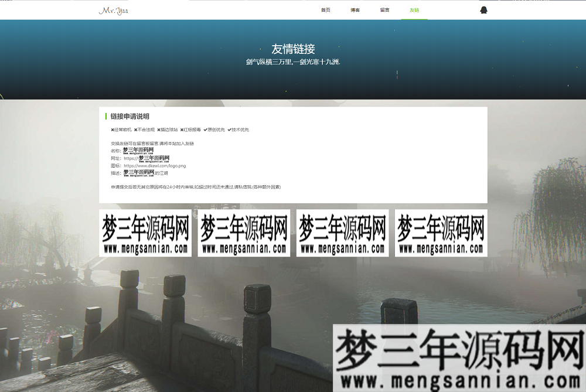Open the logo.png image URL link
This screenshot has height=392, width=586.
pos(154,166)
